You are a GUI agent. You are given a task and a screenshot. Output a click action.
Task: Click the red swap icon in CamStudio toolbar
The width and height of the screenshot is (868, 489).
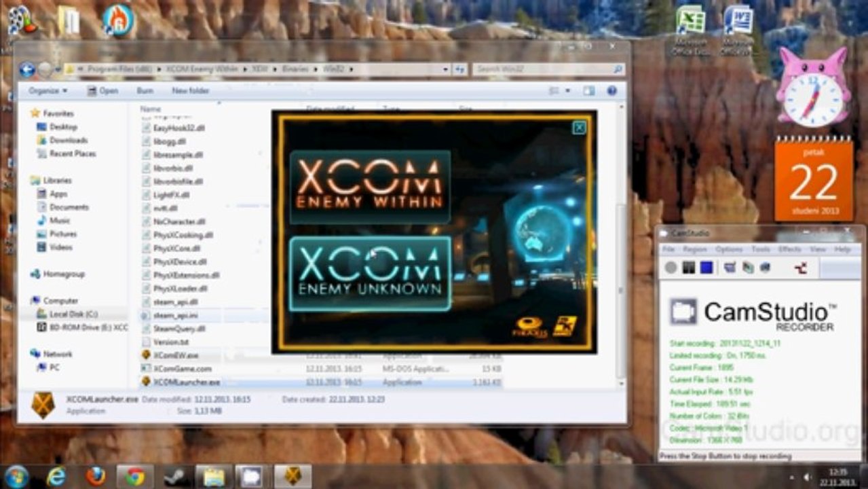801,268
